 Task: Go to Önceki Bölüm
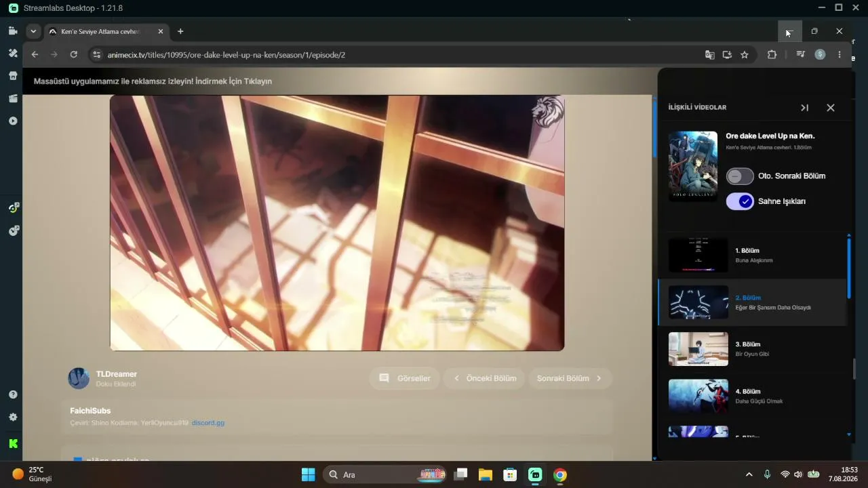(485, 378)
